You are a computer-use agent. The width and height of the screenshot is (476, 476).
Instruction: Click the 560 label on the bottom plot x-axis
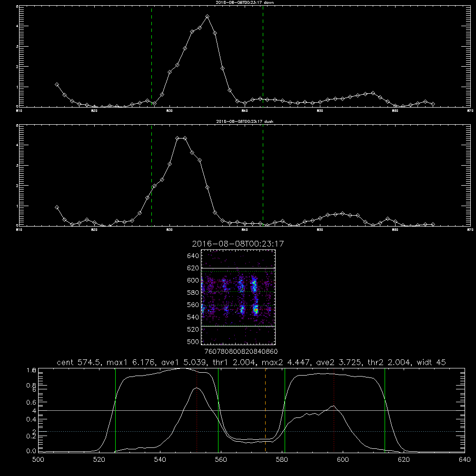pyautogui.click(x=221, y=460)
